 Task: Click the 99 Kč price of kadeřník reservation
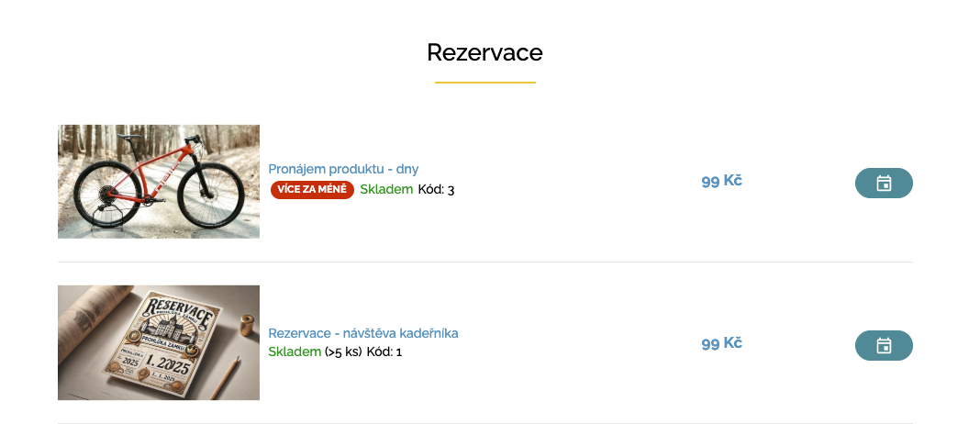(721, 343)
